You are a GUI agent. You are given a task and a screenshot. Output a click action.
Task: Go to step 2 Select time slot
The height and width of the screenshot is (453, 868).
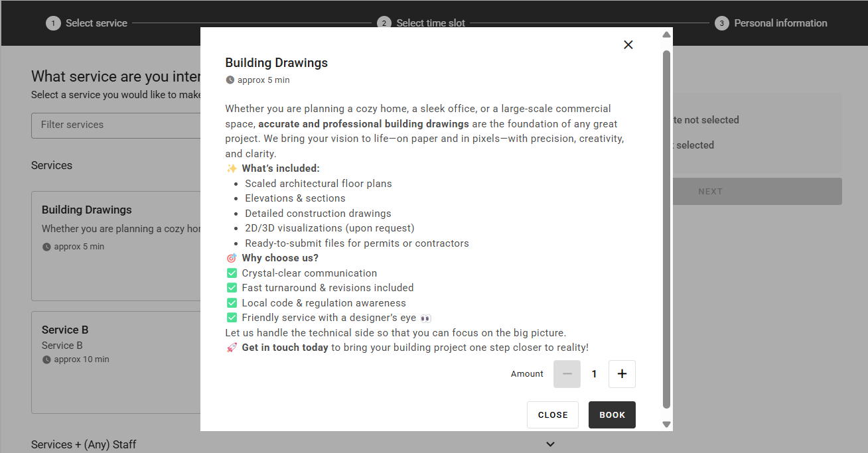(431, 22)
